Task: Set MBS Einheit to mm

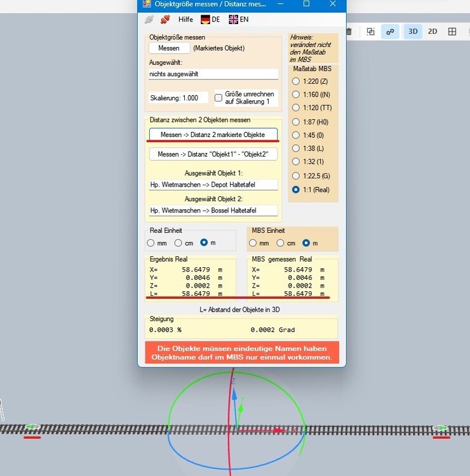Action: (253, 243)
